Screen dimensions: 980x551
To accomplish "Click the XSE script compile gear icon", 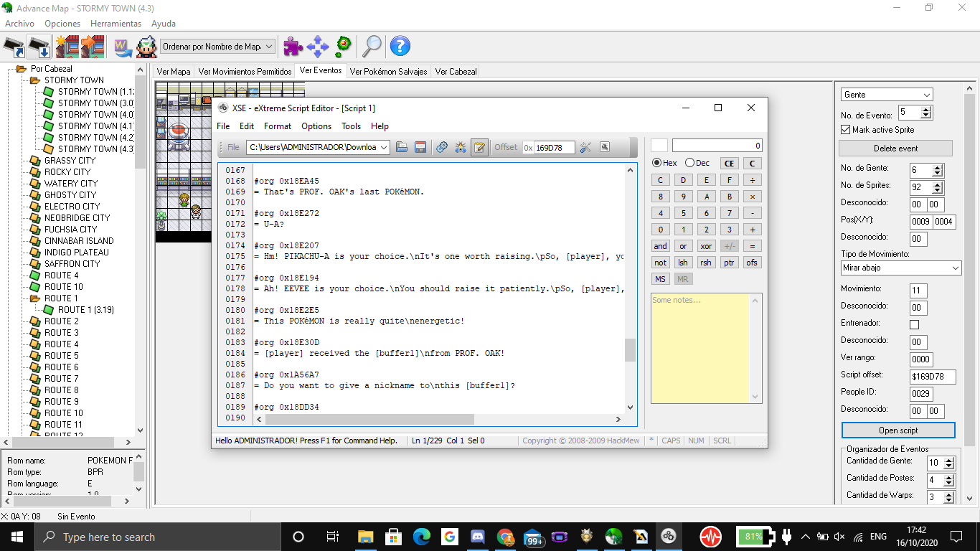I will click(441, 147).
